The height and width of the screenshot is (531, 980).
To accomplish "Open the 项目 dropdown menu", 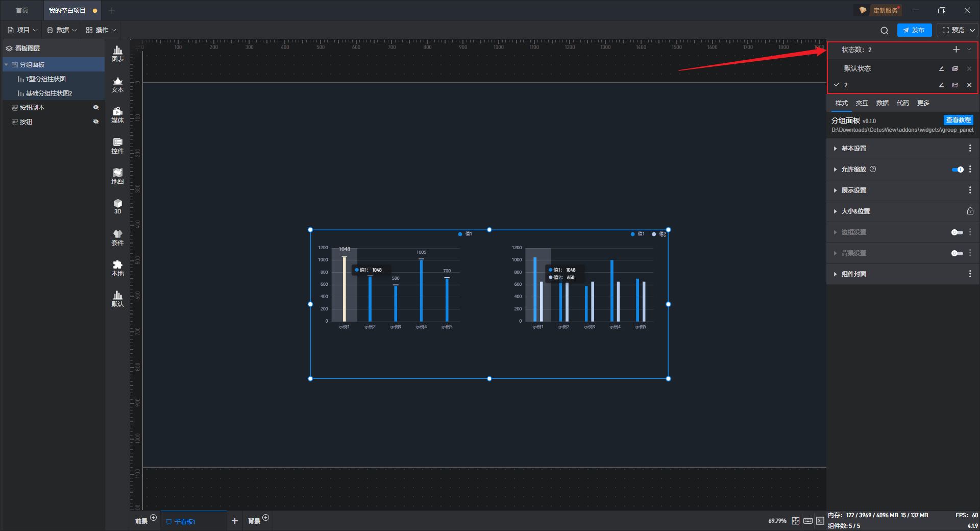I will click(23, 30).
